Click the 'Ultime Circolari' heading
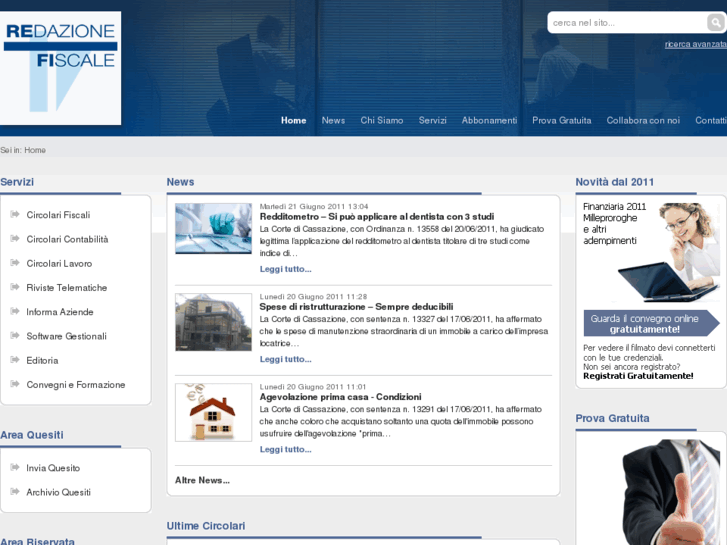 [206, 526]
